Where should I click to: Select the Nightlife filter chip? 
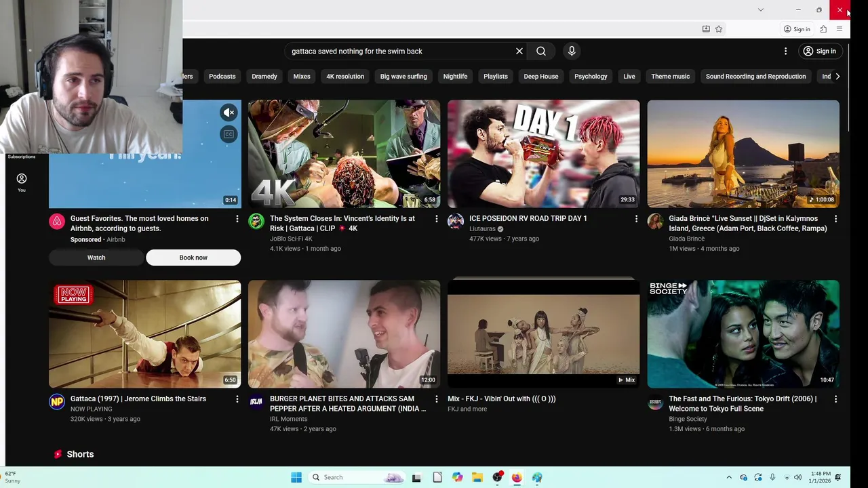pos(455,77)
